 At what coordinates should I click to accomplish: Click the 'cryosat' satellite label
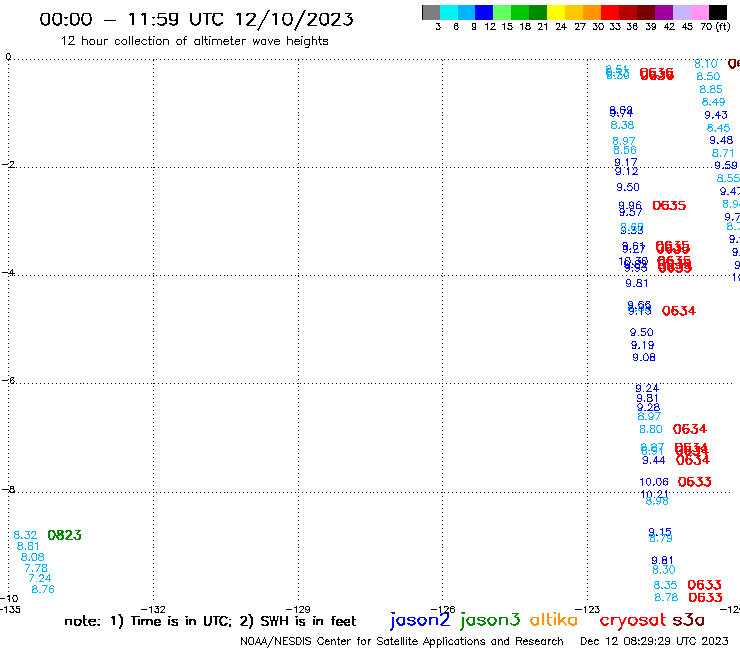click(x=633, y=621)
